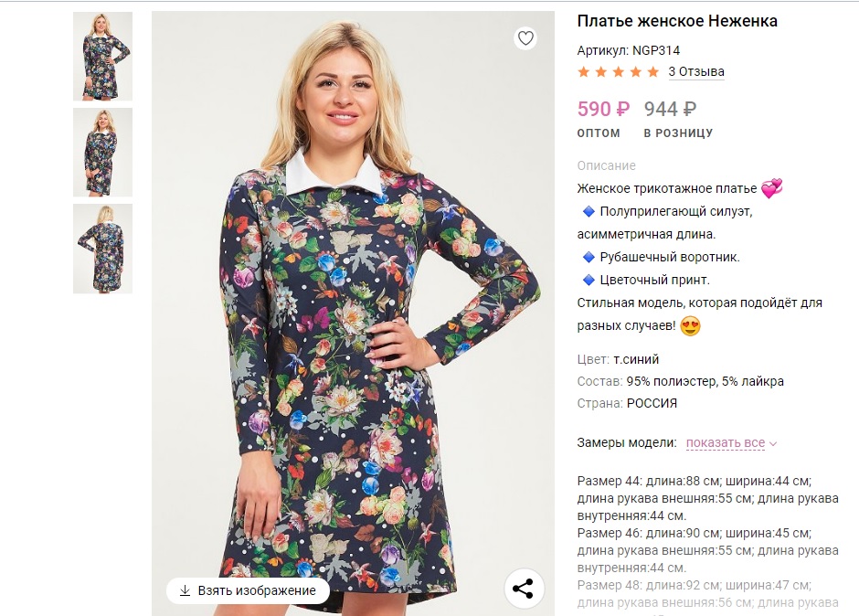
Task: Click the "Замеры модели:" label
Action: point(627,443)
